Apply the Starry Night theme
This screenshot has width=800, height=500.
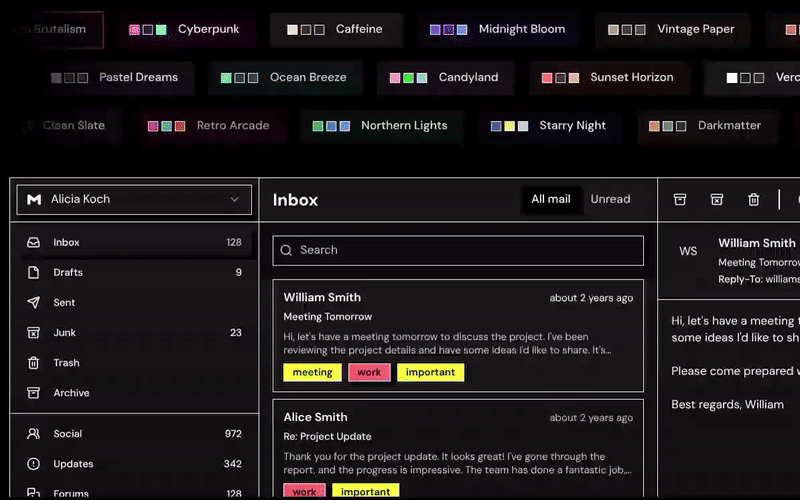point(550,126)
